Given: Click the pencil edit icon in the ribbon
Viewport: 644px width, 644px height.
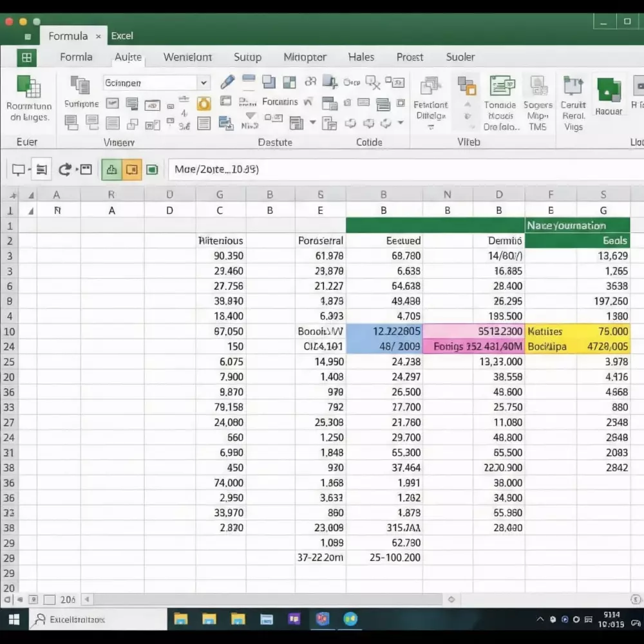Looking at the screenshot, I should [227, 81].
